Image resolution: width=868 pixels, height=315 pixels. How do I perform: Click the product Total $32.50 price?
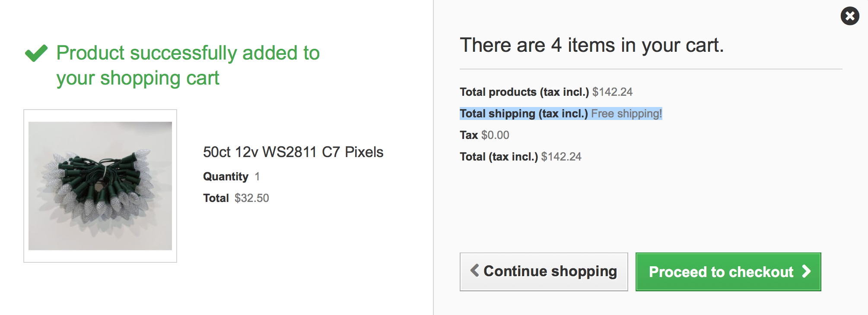point(251,198)
